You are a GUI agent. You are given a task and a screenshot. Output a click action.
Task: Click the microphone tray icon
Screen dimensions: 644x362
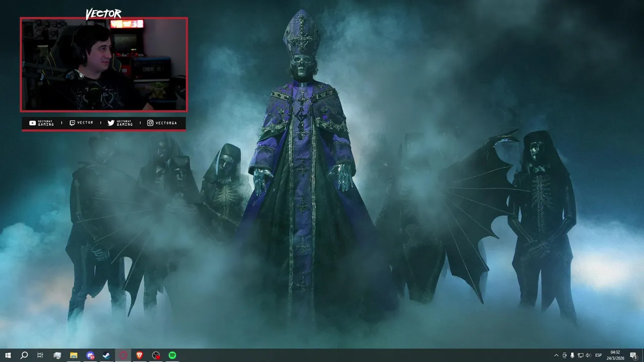[x=573, y=355]
